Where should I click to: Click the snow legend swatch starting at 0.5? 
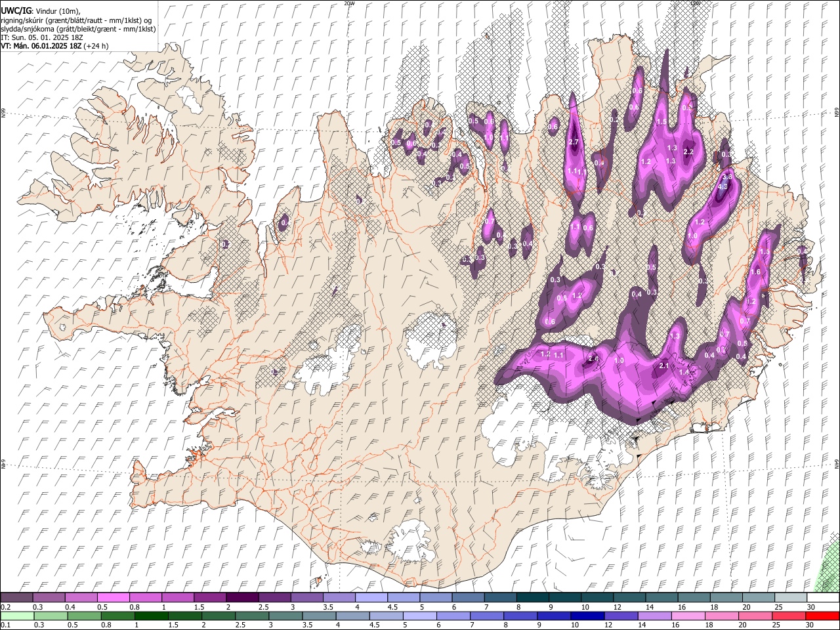point(113,597)
